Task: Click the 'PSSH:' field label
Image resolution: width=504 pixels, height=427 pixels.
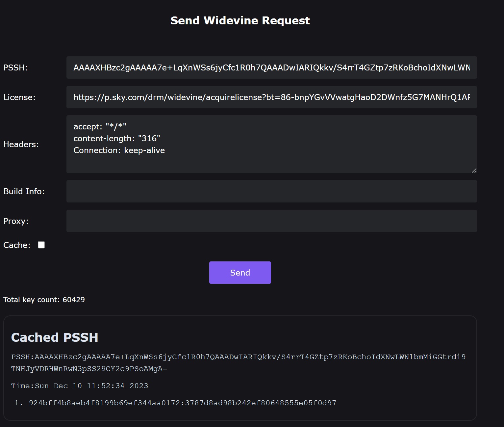Action: pyautogui.click(x=15, y=67)
